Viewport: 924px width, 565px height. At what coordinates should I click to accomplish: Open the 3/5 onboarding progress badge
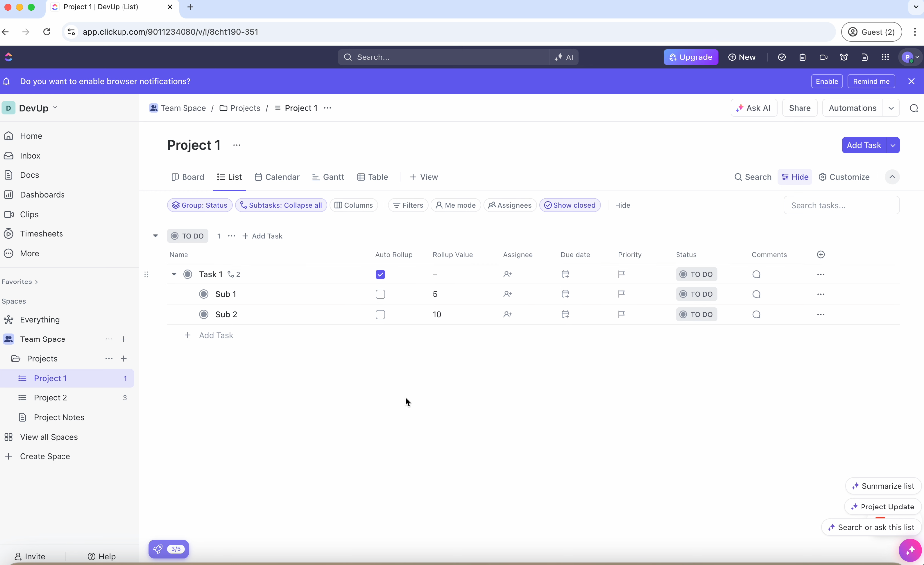[169, 549]
